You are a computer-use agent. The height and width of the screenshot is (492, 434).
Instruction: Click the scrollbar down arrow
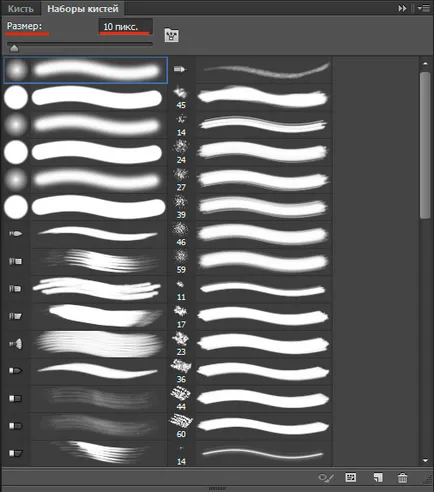coord(425,460)
